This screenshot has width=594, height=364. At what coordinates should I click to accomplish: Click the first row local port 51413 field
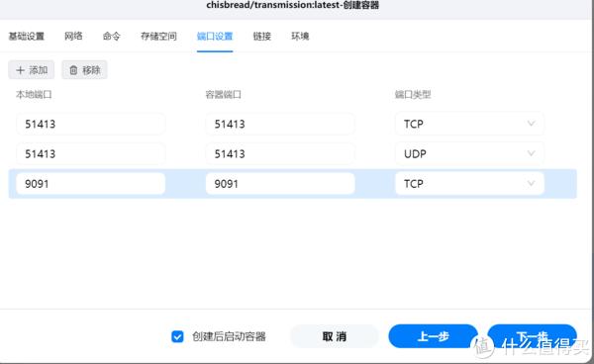click(x=90, y=124)
